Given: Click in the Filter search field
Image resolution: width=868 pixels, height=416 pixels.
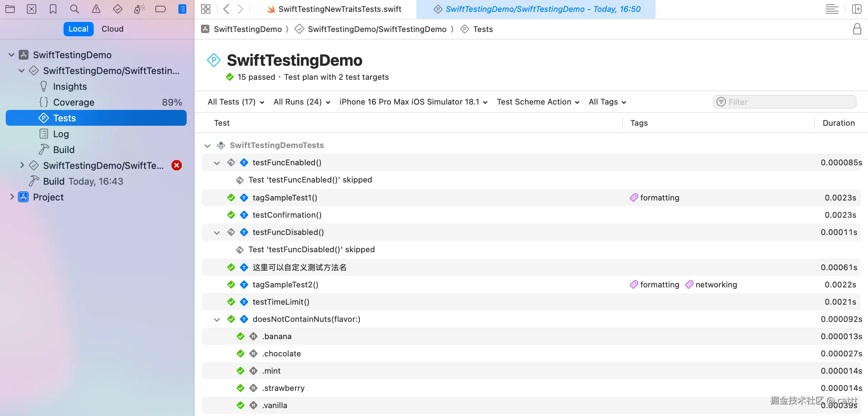Looking at the screenshot, I should (x=784, y=102).
